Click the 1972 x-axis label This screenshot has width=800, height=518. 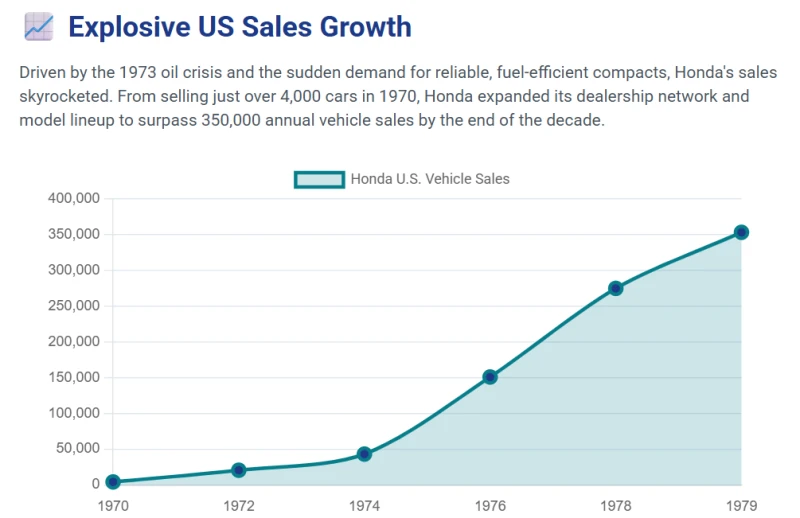point(239,506)
